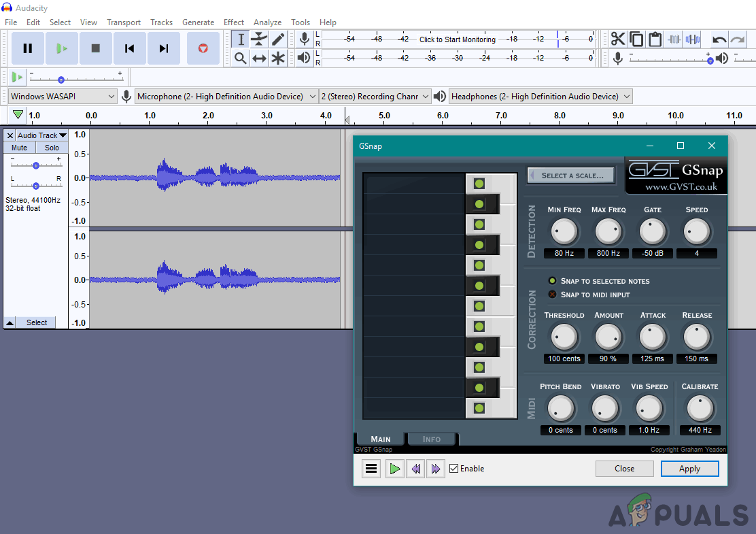Click the Cut scissors icon
Screen dimensions: 756x534
pyautogui.click(x=617, y=39)
